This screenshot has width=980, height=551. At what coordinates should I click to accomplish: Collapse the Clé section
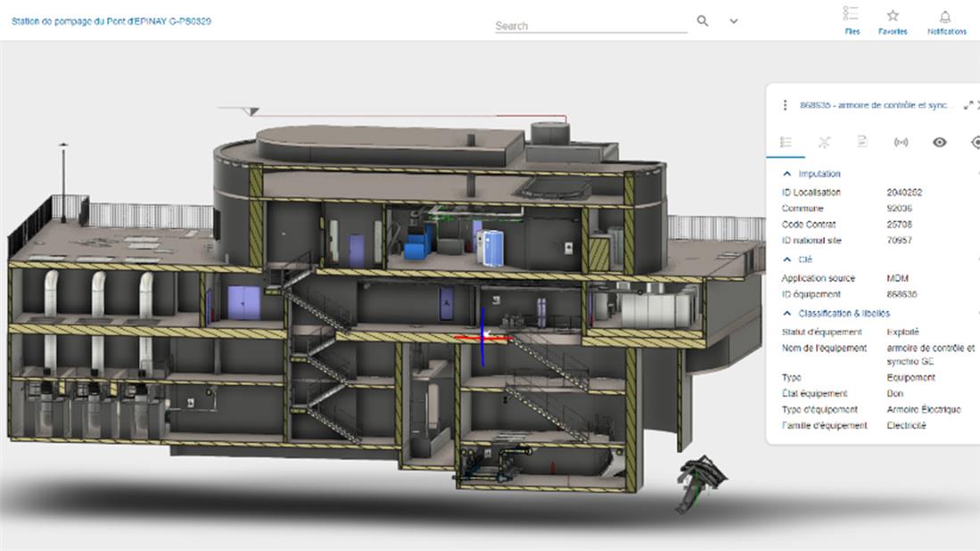tap(786, 259)
